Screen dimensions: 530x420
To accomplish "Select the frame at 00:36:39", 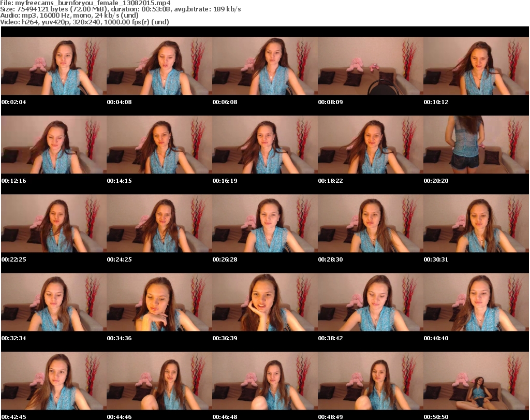I will point(264,302).
